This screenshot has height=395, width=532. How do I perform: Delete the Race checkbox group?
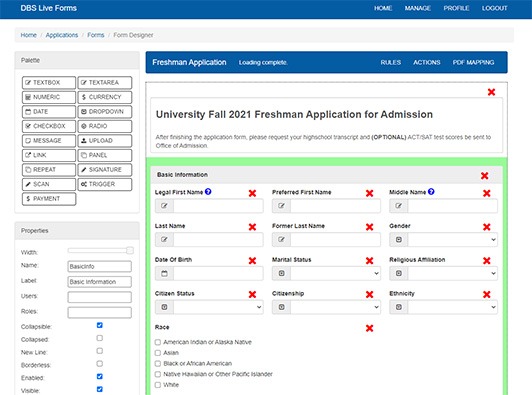pos(369,328)
